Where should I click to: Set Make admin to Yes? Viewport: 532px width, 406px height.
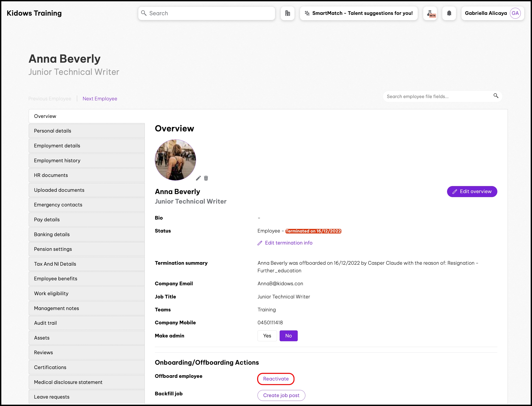267,336
